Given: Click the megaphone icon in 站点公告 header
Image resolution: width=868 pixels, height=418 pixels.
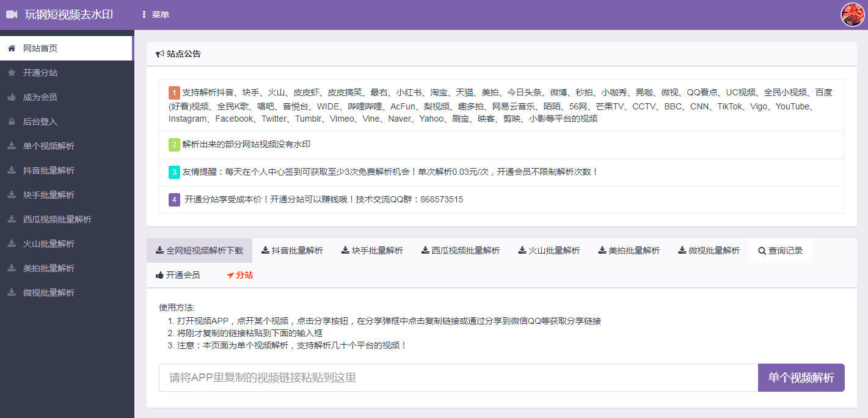Looking at the screenshot, I should 160,53.
